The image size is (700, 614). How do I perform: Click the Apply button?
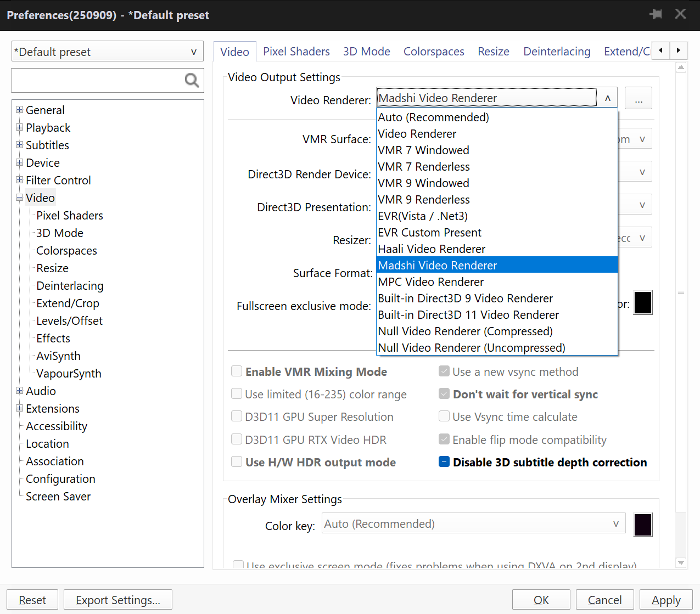point(666,600)
